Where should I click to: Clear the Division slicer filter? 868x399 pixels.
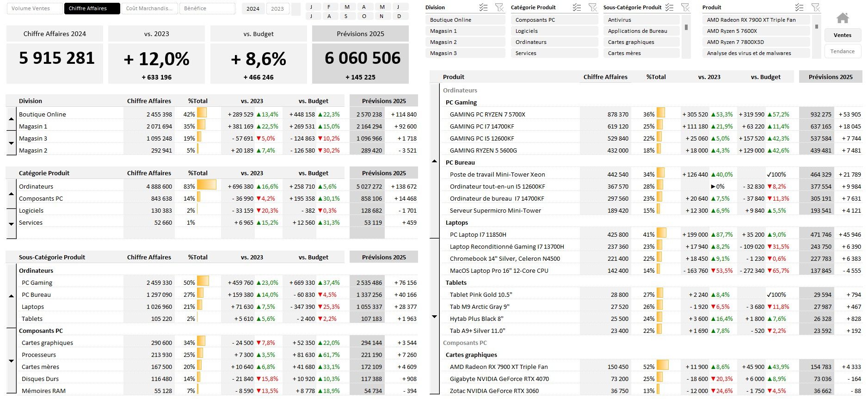pos(499,7)
